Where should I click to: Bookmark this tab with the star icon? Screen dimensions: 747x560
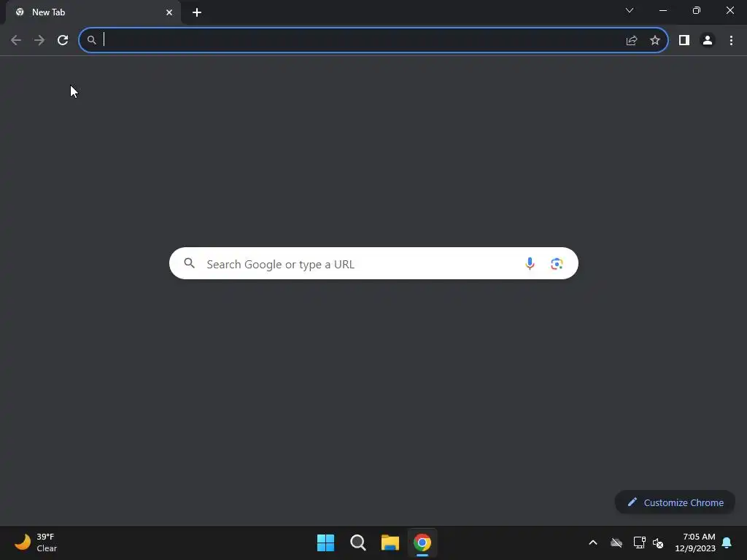tap(655, 41)
